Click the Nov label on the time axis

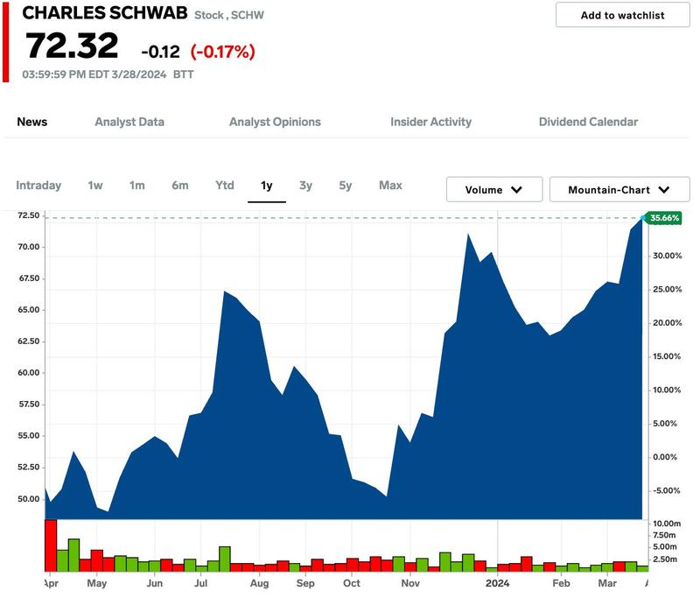point(410,583)
